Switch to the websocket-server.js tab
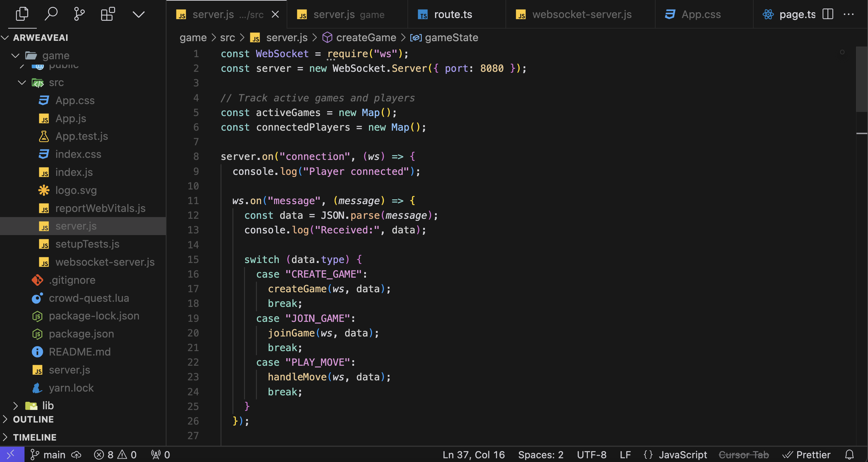The height and width of the screenshot is (462, 868). click(581, 14)
